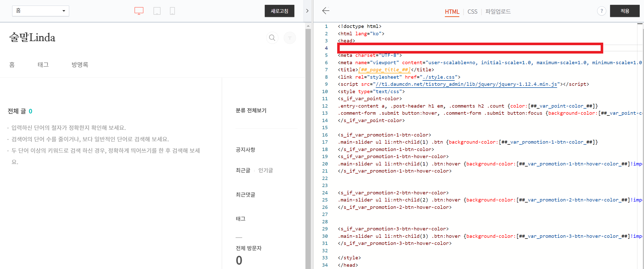Click the </head> closing tag line
This screenshot has height=269, width=644.
348,265
